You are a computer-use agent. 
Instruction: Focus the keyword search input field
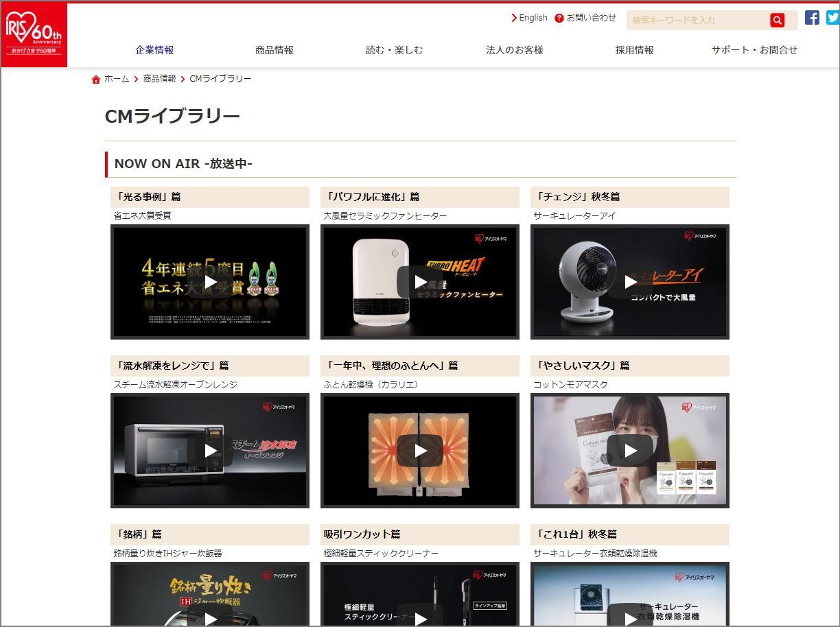point(697,21)
